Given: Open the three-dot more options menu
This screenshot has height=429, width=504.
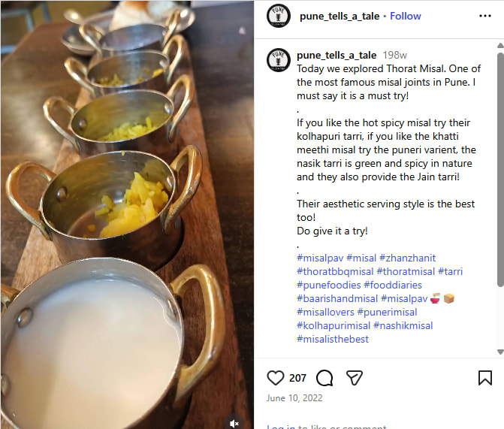Looking at the screenshot, I should pos(485,16).
